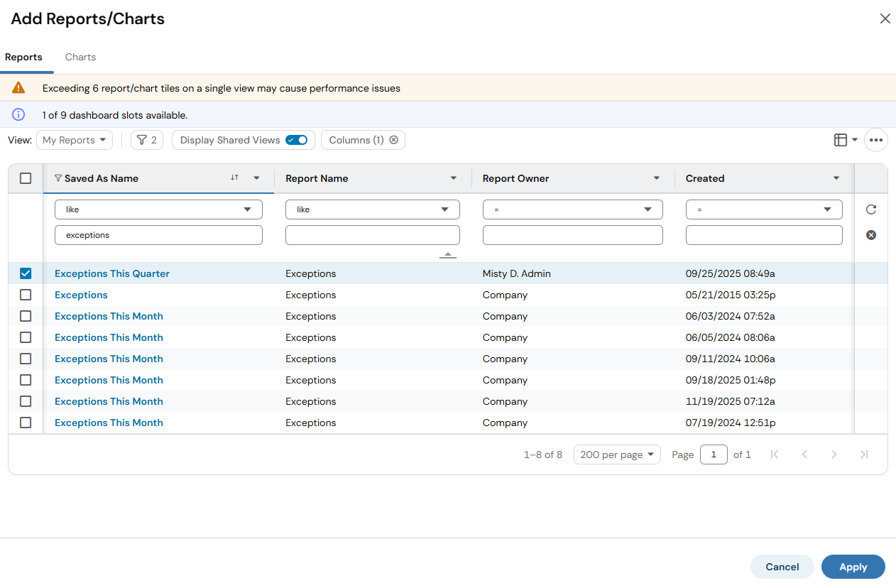The width and height of the screenshot is (896, 588).
Task: Click the filter funnel icon in Saved As Name header
Action: click(58, 178)
